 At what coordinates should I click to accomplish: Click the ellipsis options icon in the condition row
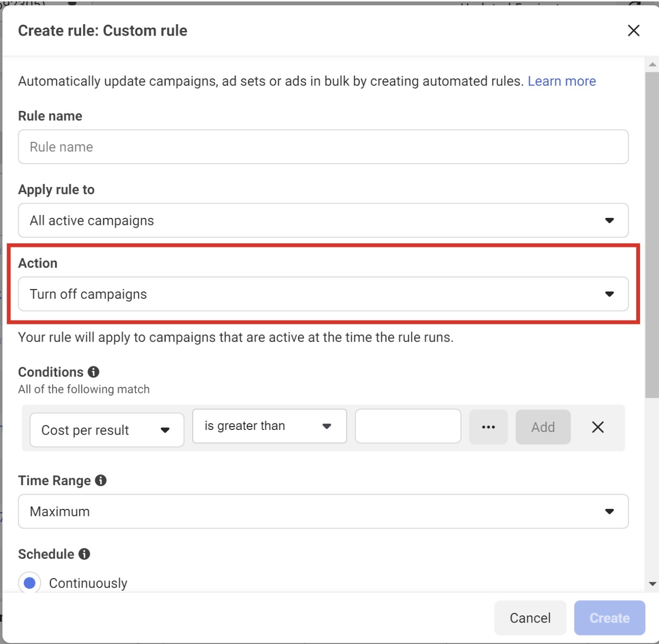(488, 427)
